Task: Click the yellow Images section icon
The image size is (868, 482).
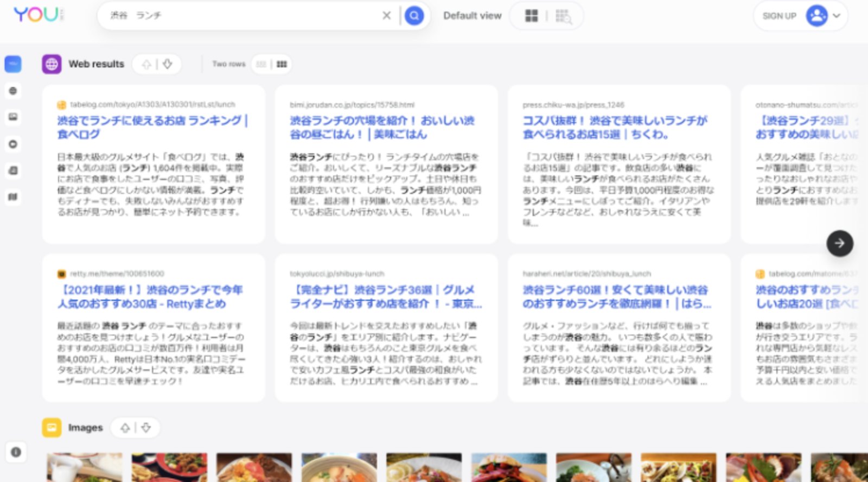Action: pyautogui.click(x=52, y=428)
